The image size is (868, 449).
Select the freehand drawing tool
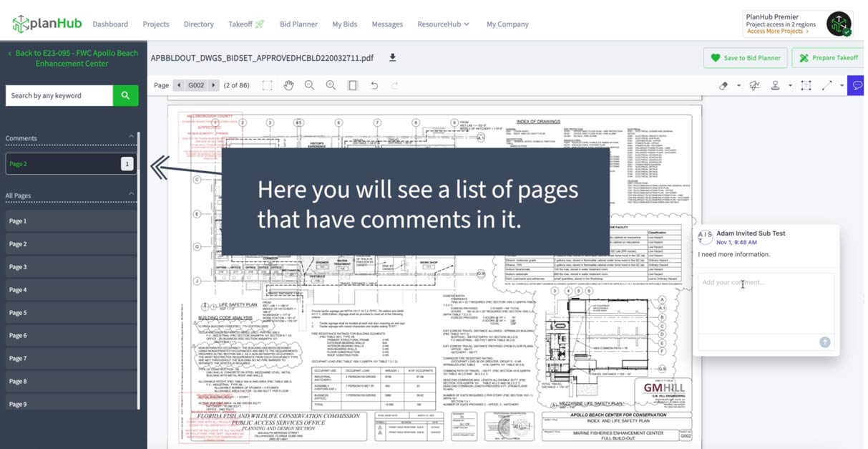click(x=754, y=85)
